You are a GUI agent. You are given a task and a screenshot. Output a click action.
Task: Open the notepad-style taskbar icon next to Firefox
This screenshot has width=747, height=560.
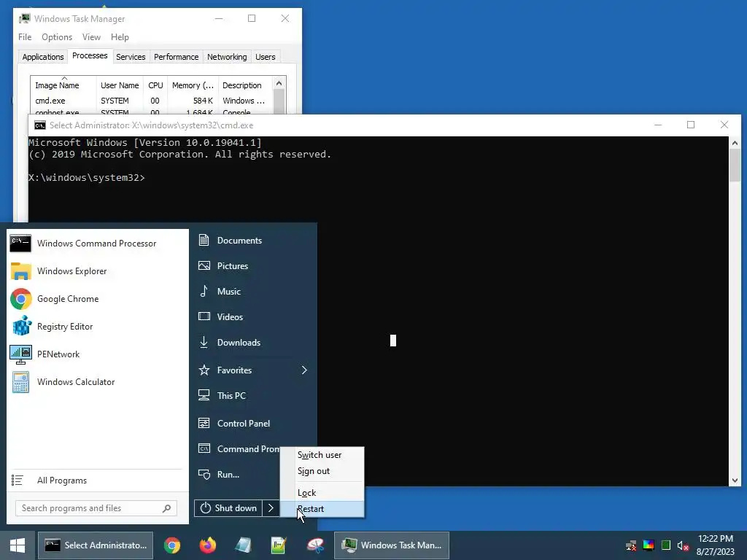tap(243, 545)
